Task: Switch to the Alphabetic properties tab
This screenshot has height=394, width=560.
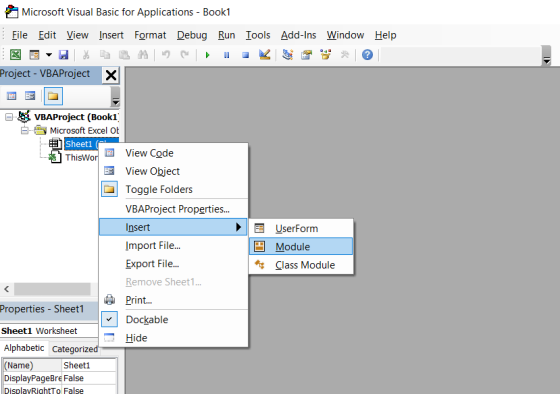Action: 24,348
